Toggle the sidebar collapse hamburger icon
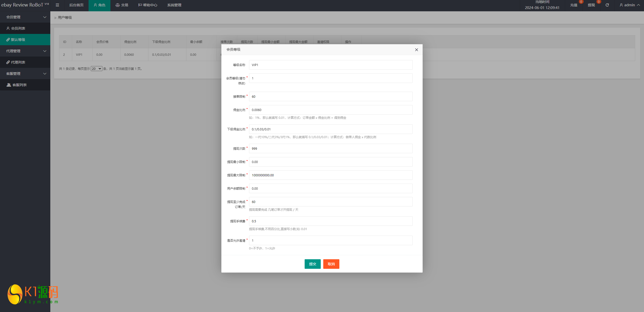 pos(57,5)
